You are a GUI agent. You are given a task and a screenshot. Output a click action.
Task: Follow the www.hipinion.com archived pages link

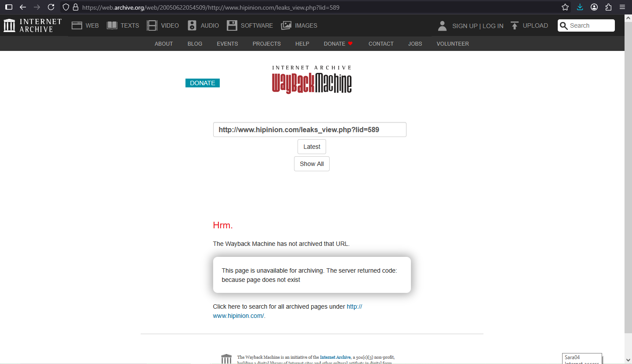click(238, 316)
